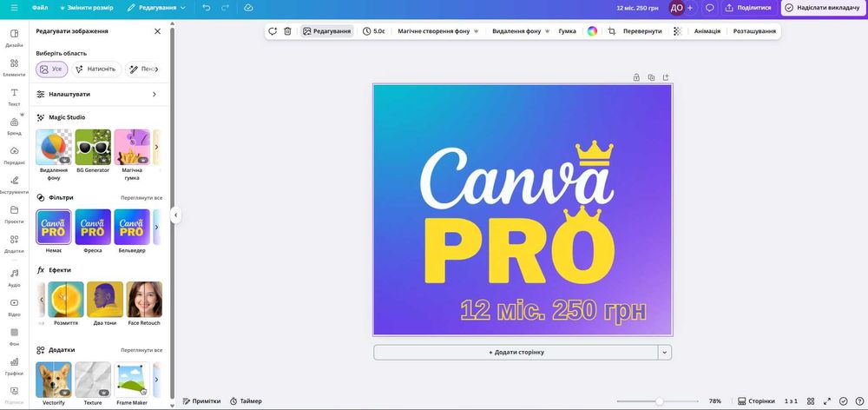Show previous effects with left arrow

pos(41,300)
